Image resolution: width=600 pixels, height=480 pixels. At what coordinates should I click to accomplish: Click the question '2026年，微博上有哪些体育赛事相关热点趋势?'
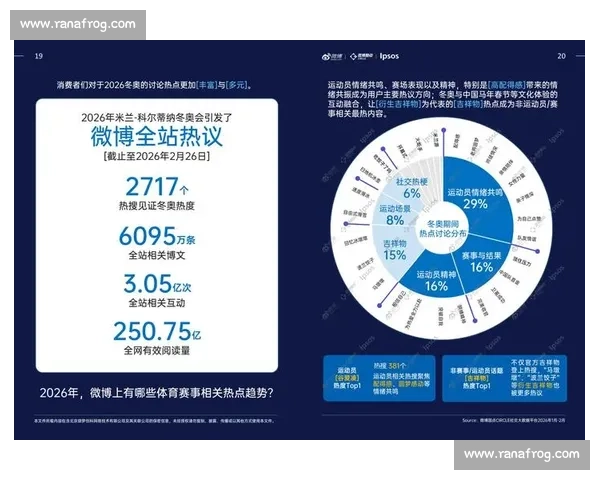(157, 393)
